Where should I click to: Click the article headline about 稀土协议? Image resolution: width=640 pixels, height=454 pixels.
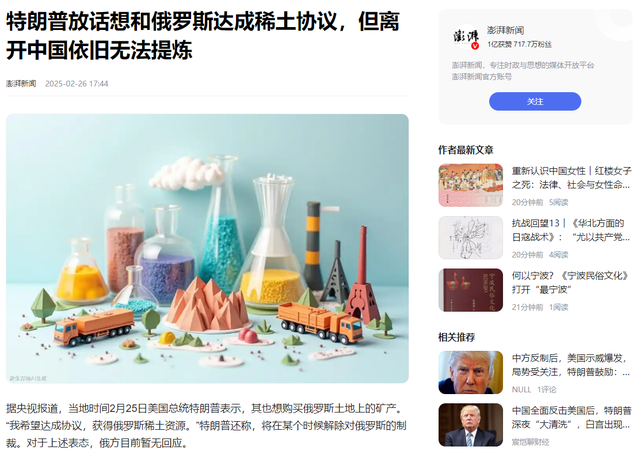coord(202,36)
